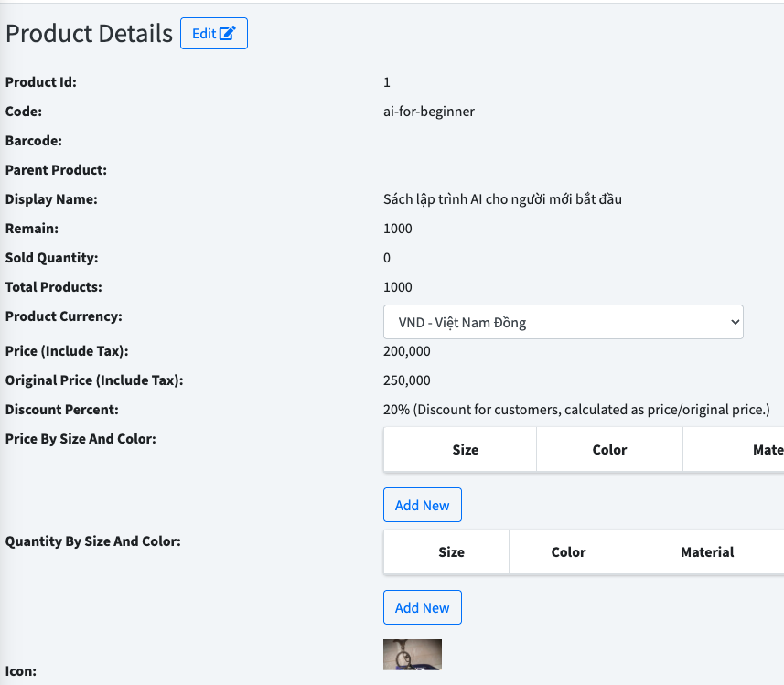This screenshot has height=685, width=784.
Task: Click the Edit button beside Product Details
Action: (213, 34)
